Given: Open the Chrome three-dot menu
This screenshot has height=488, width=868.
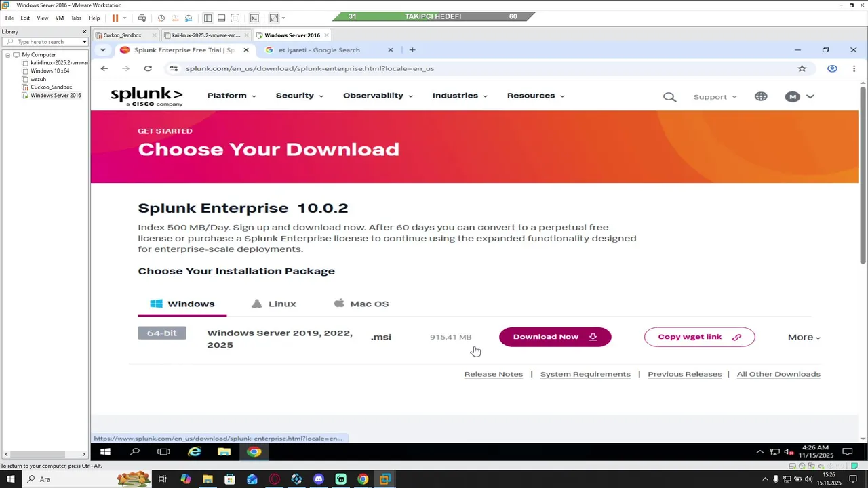Looking at the screenshot, I should (854, 68).
